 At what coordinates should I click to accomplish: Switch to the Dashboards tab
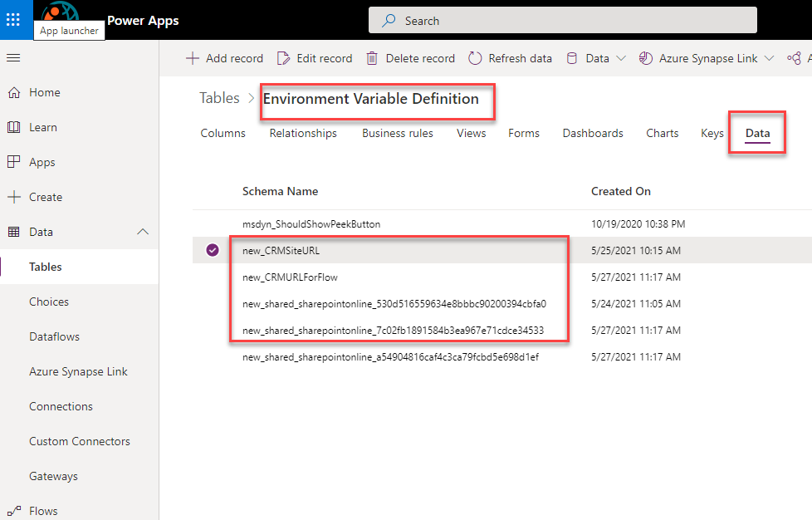pos(593,133)
